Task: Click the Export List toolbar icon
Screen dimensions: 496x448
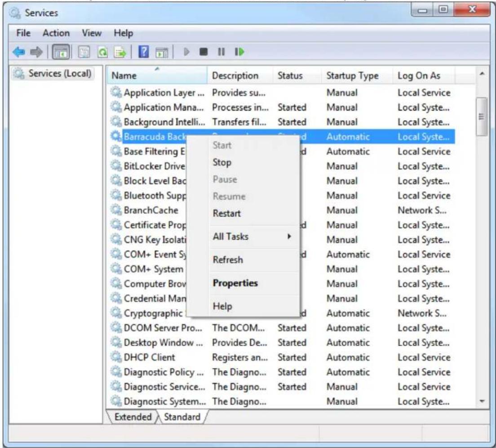Action: tap(120, 52)
